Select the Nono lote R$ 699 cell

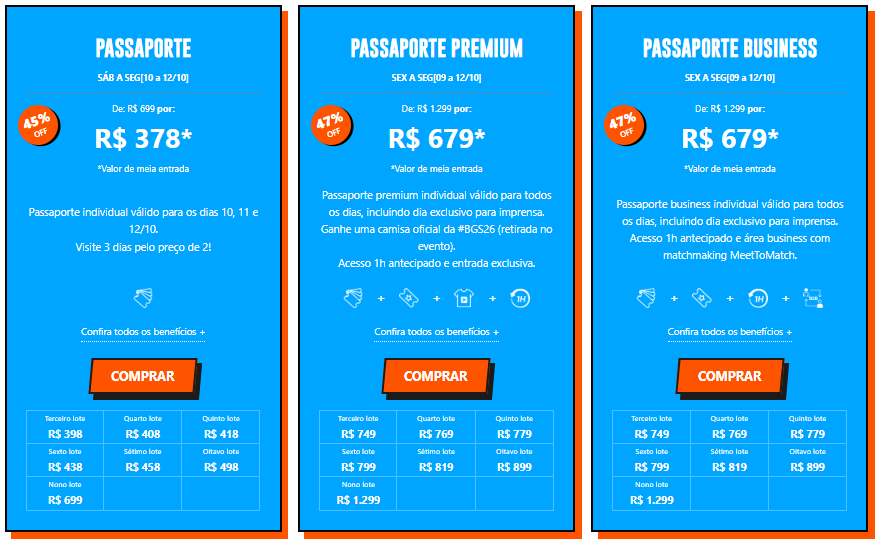[x=65, y=494]
